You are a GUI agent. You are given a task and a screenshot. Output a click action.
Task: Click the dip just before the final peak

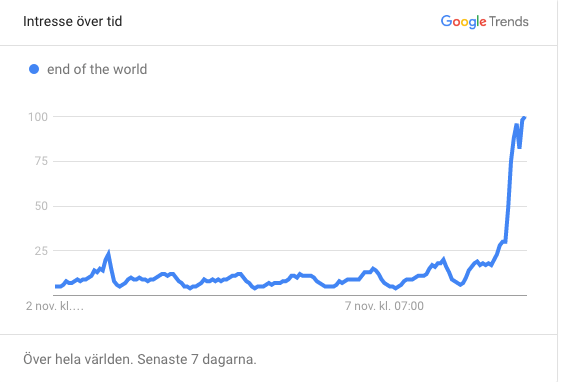(519, 147)
